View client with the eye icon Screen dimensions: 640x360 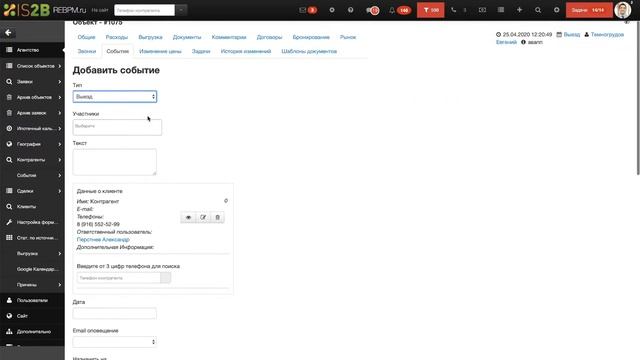(188, 217)
